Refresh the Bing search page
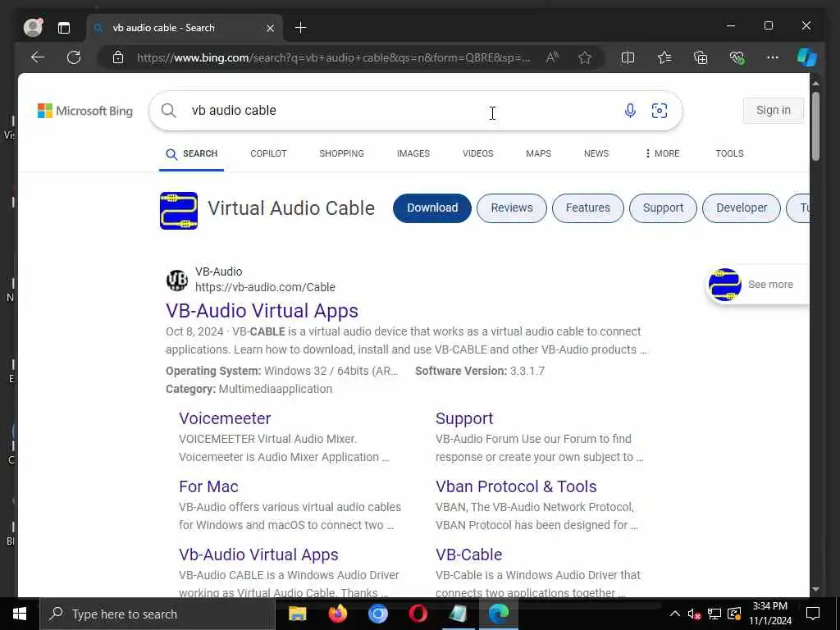 tap(74, 57)
